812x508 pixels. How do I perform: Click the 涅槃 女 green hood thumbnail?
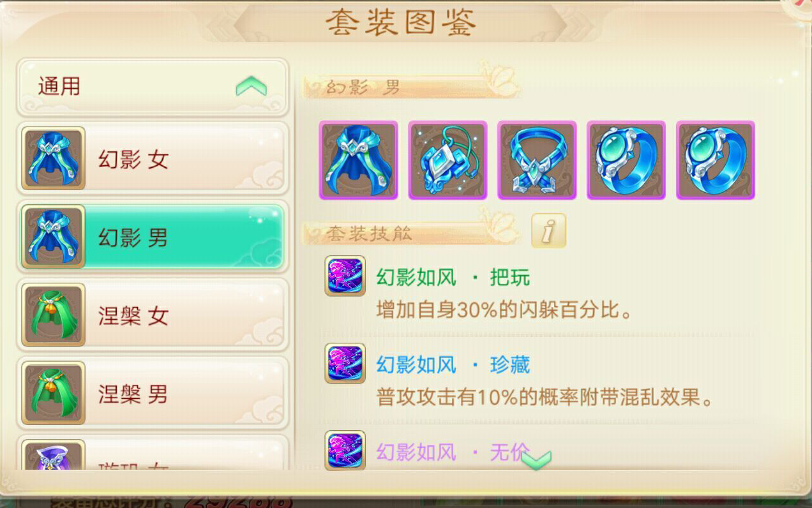54,315
